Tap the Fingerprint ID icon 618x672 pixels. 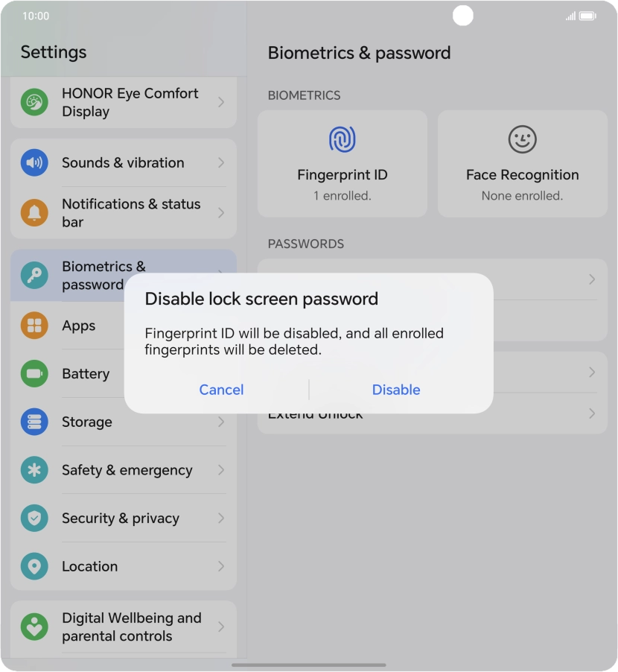343,139
